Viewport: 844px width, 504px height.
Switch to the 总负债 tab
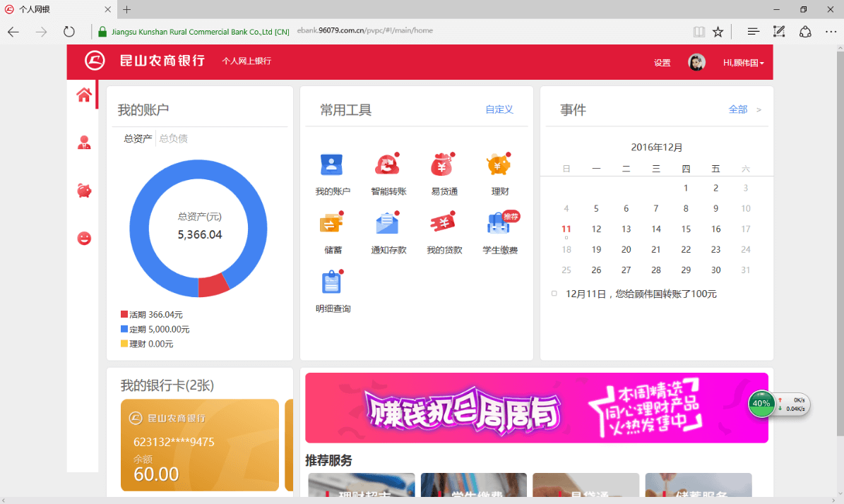tap(173, 138)
